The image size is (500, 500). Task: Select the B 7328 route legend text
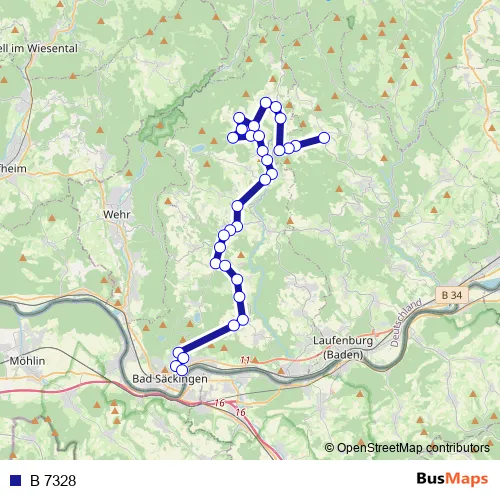pyautogui.click(x=53, y=481)
